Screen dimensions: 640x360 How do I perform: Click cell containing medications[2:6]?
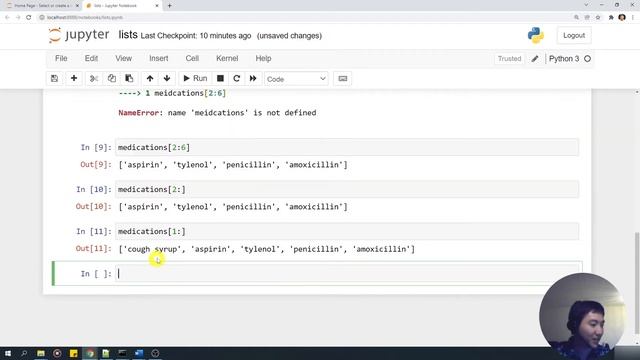(x=347, y=147)
